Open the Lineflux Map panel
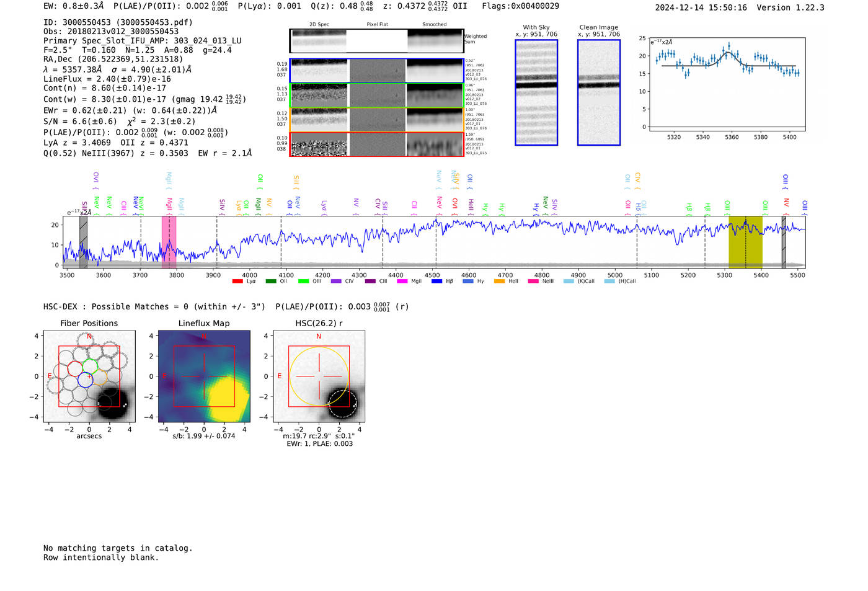This screenshot has width=868, height=591. [204, 376]
